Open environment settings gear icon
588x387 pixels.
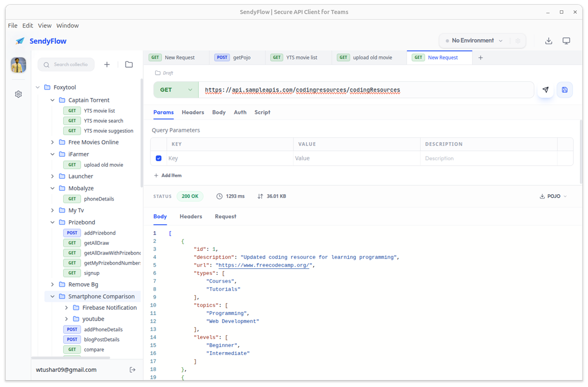(518, 40)
